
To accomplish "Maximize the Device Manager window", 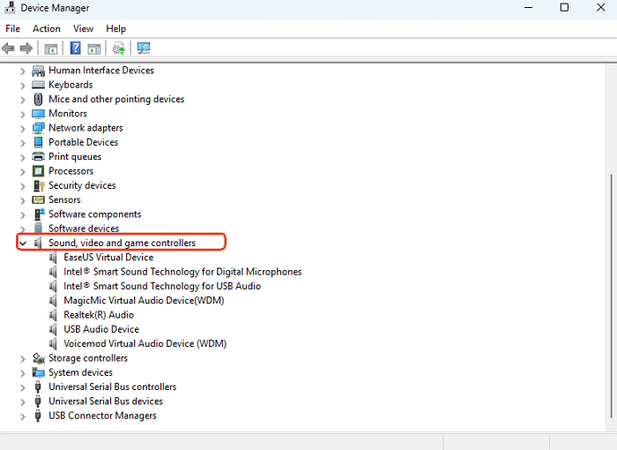I will pos(564,7).
